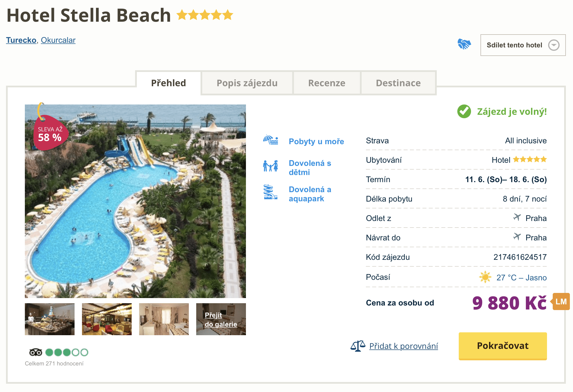The height and width of the screenshot is (392, 573).
Task: Expand the Sdílet tento hotel dropdown
Action: pyautogui.click(x=523, y=45)
